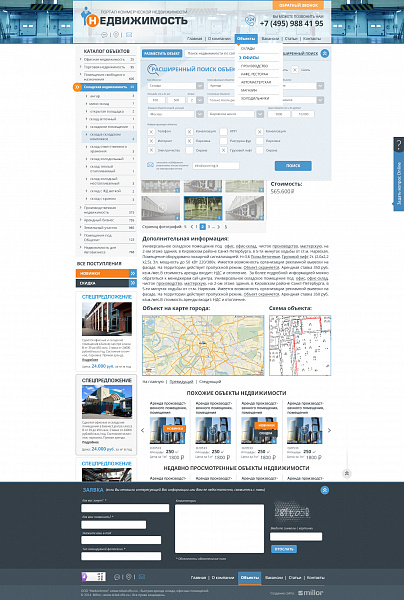The height and width of the screenshot is (600, 404).
Task: Go to next photo page arrow
Action: tap(218, 227)
